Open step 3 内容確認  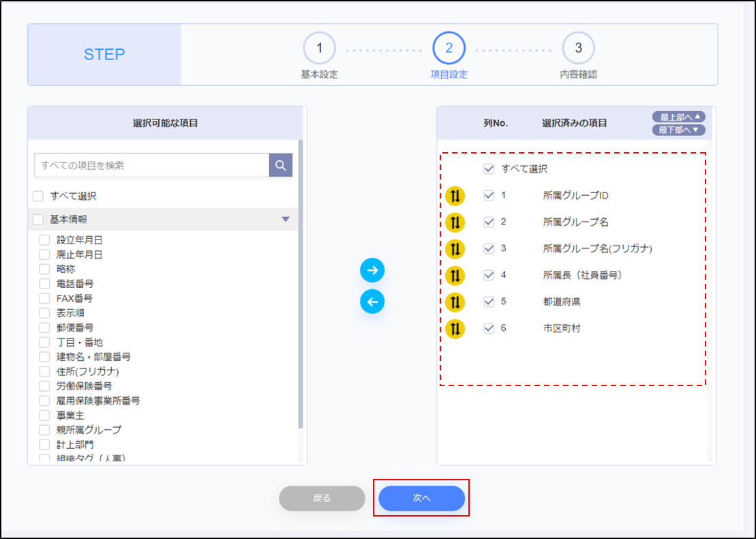pos(578,48)
